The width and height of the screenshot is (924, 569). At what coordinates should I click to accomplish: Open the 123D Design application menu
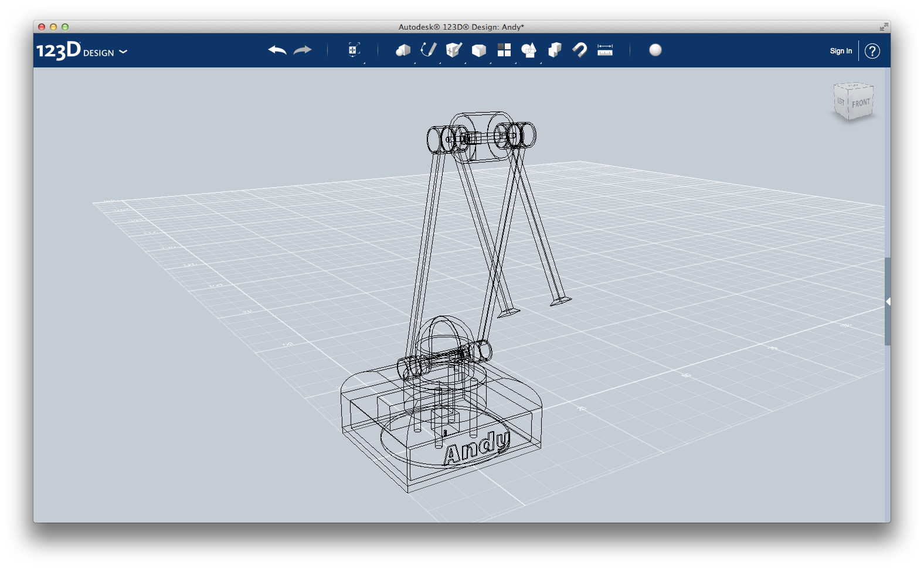81,51
